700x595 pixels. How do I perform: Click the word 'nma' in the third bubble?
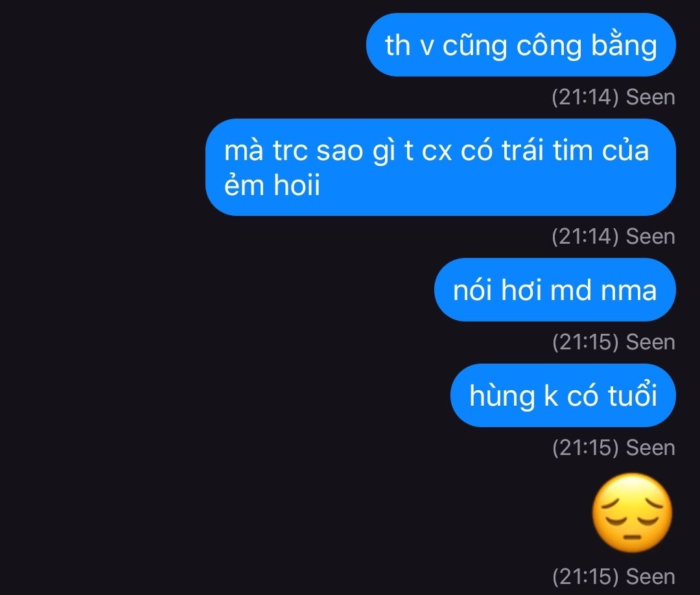pos(629,292)
